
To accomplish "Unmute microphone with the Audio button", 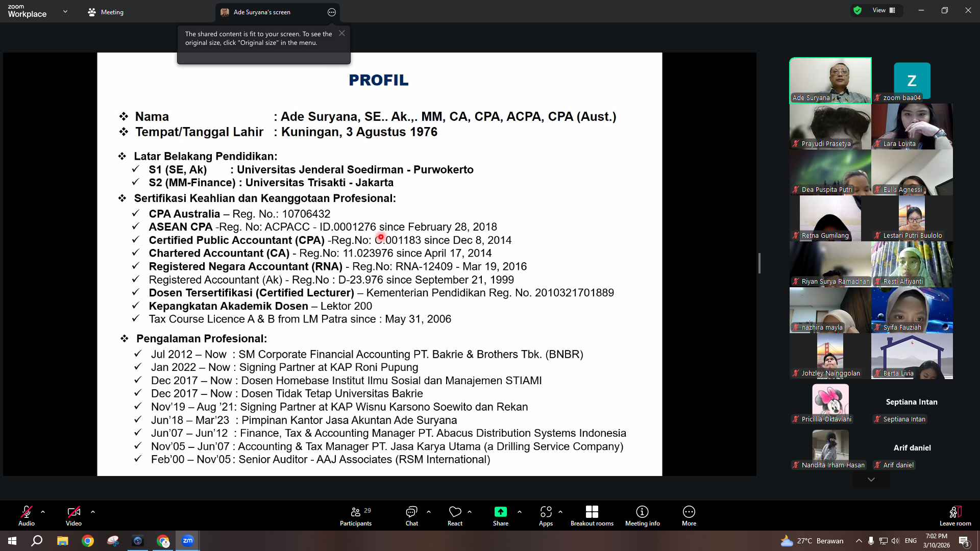I will click(27, 515).
